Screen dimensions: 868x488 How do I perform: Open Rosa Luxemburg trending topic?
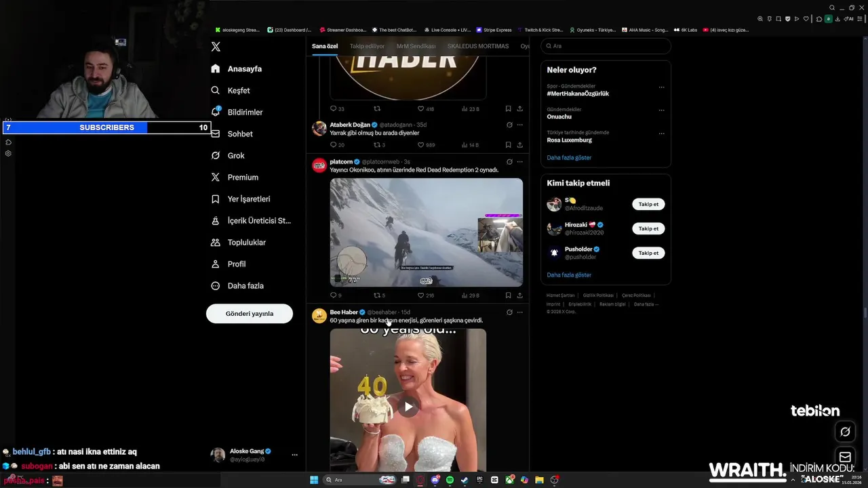coord(570,140)
